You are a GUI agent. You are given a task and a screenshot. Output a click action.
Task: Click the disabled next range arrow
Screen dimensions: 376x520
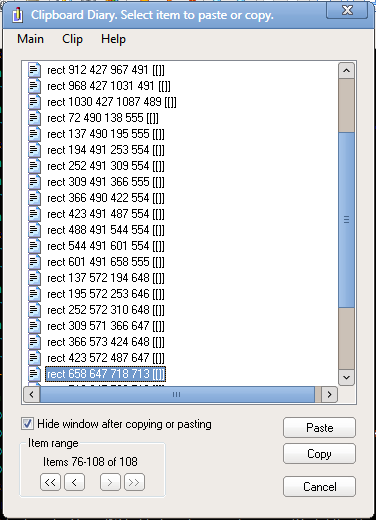[110, 482]
